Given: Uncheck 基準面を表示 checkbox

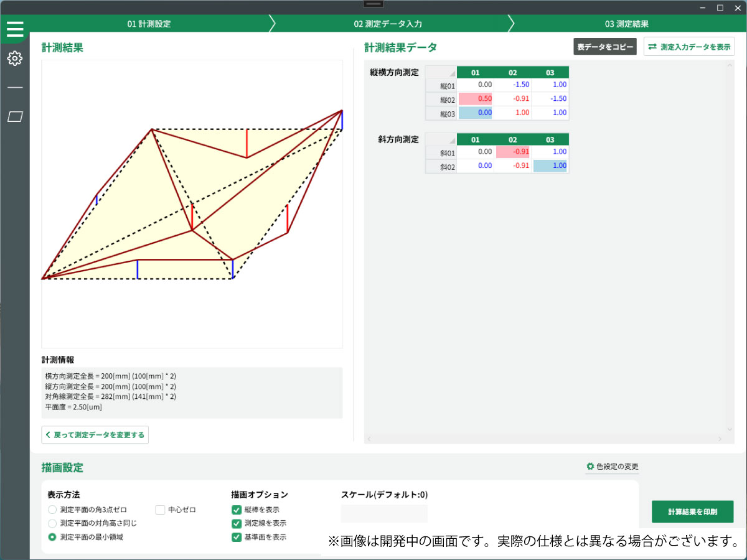Looking at the screenshot, I should 237,537.
